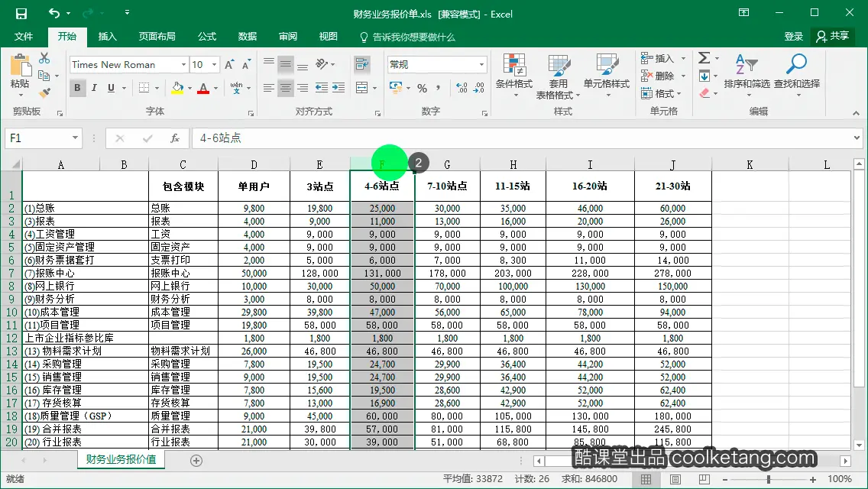Click the 登录 sign-in link
Viewport: 868px width, 489px height.
[793, 37]
